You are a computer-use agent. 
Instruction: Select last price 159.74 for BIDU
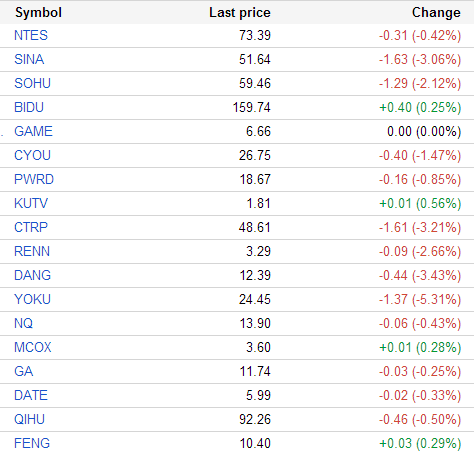pos(252,107)
